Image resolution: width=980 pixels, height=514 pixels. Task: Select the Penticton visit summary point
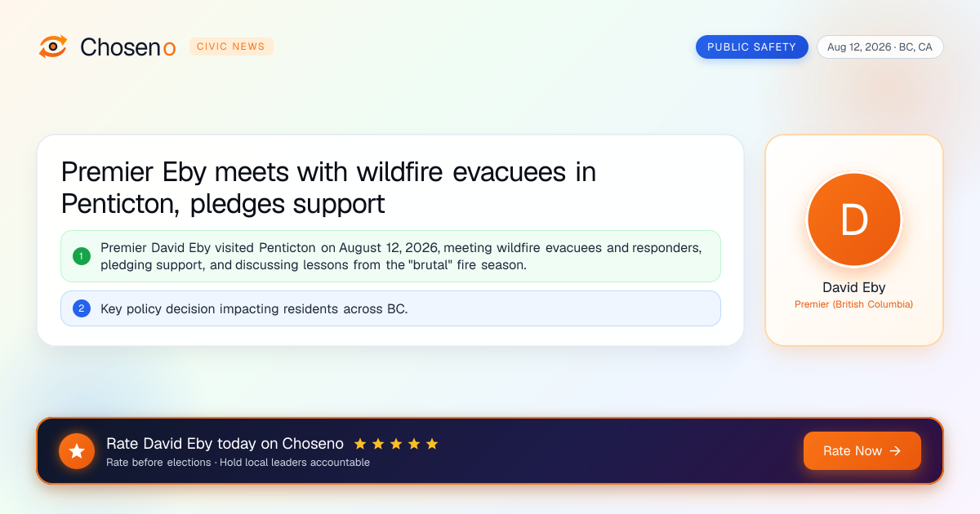tap(390, 256)
